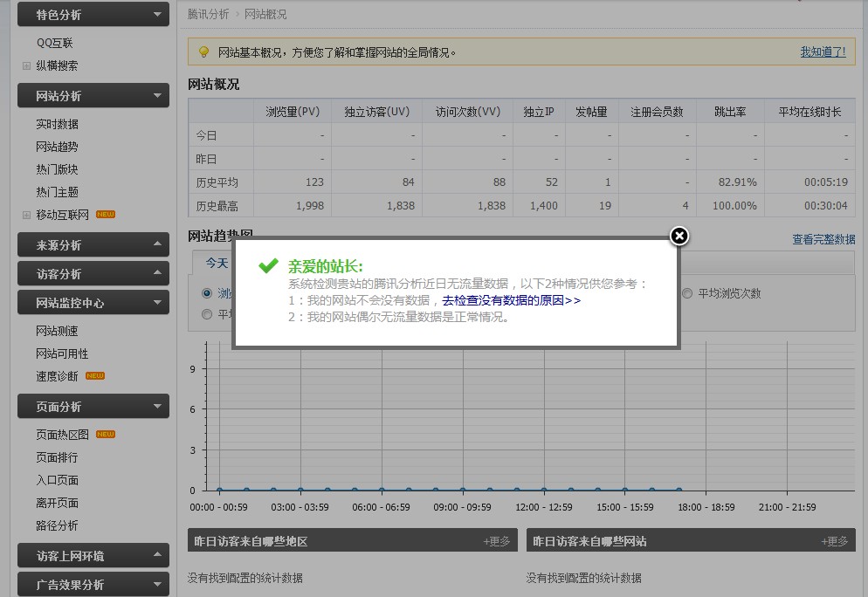Click the lightbulb tip icon
Viewport: 868px width, 597px height.
(x=204, y=52)
